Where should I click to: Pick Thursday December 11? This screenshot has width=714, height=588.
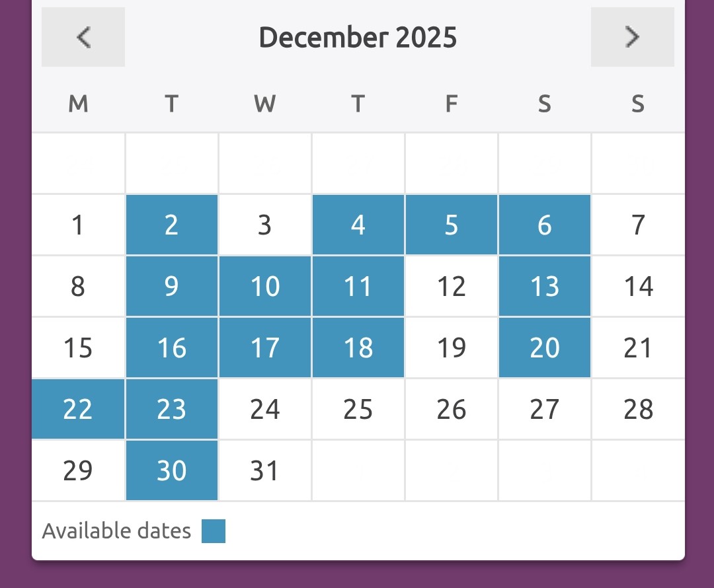pyautogui.click(x=358, y=286)
